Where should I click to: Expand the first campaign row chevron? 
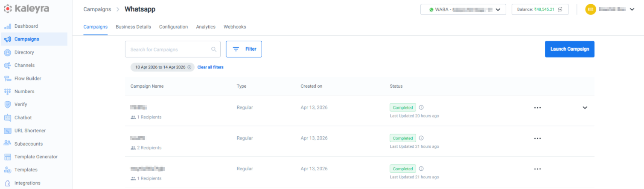[585, 108]
